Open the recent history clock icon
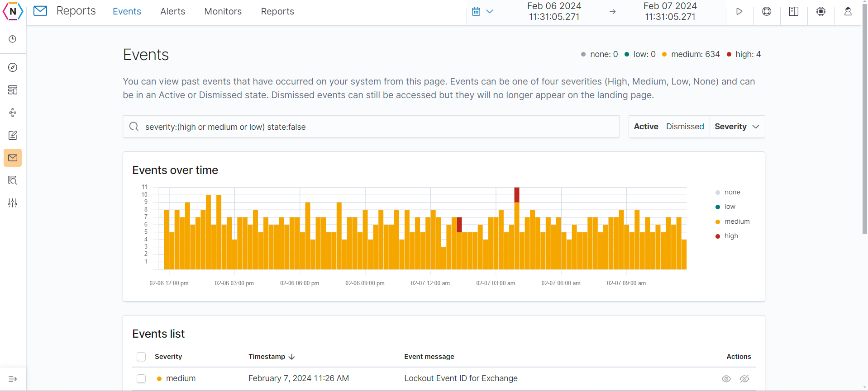The image size is (868, 391). click(x=13, y=39)
